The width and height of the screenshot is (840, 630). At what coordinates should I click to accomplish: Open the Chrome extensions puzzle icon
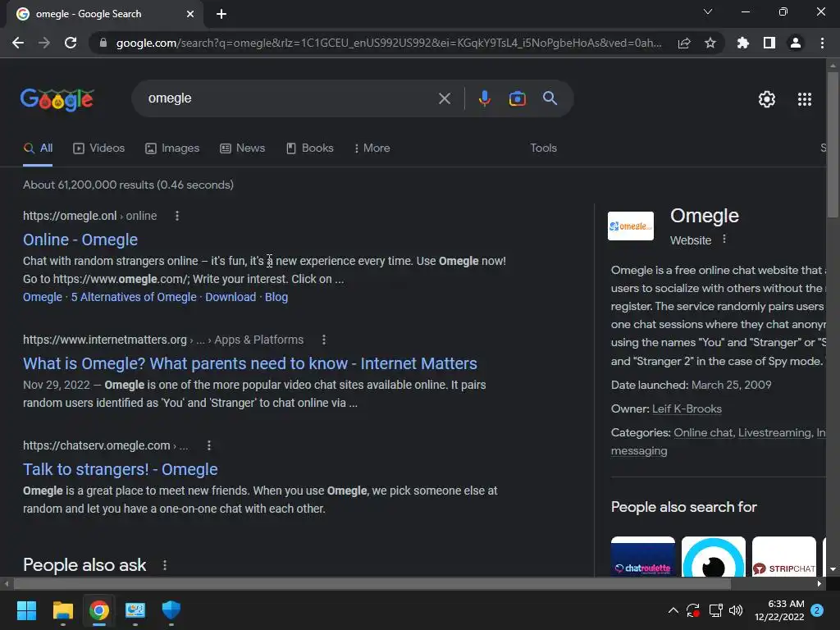click(x=742, y=43)
